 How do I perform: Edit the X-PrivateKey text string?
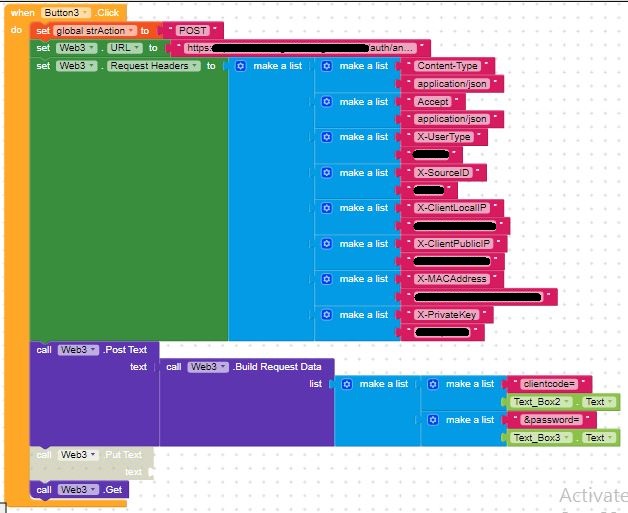click(x=447, y=314)
